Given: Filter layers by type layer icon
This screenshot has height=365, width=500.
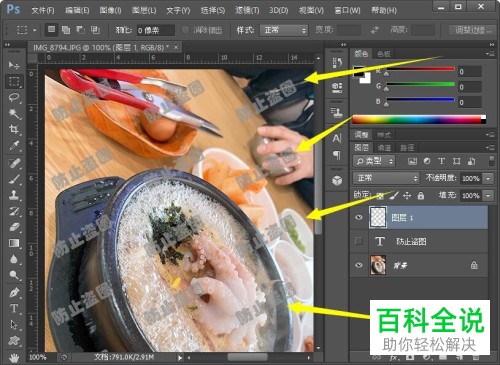Looking at the screenshot, I should tap(442, 161).
